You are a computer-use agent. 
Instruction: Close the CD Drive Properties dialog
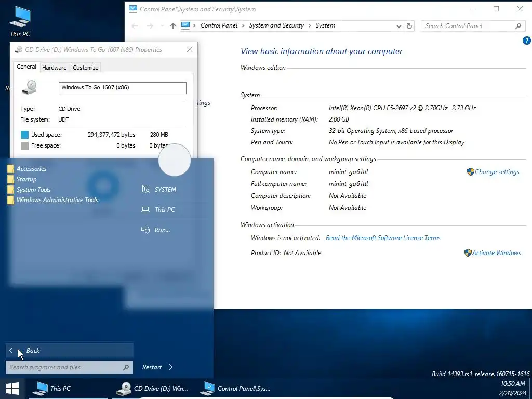pyautogui.click(x=190, y=49)
